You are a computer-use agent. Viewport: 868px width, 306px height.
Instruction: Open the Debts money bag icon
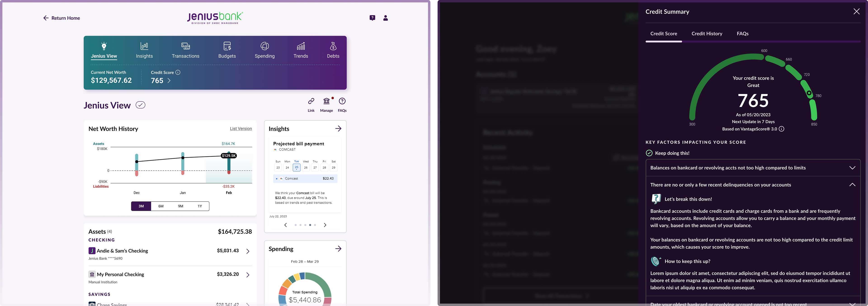(x=333, y=46)
